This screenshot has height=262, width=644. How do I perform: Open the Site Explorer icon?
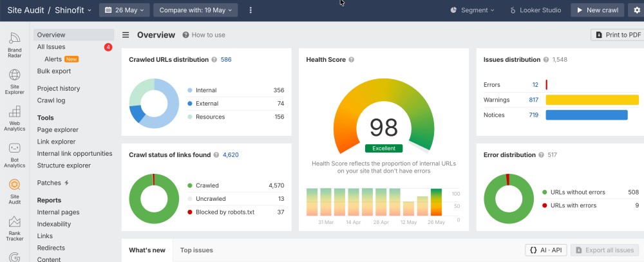coord(14,81)
